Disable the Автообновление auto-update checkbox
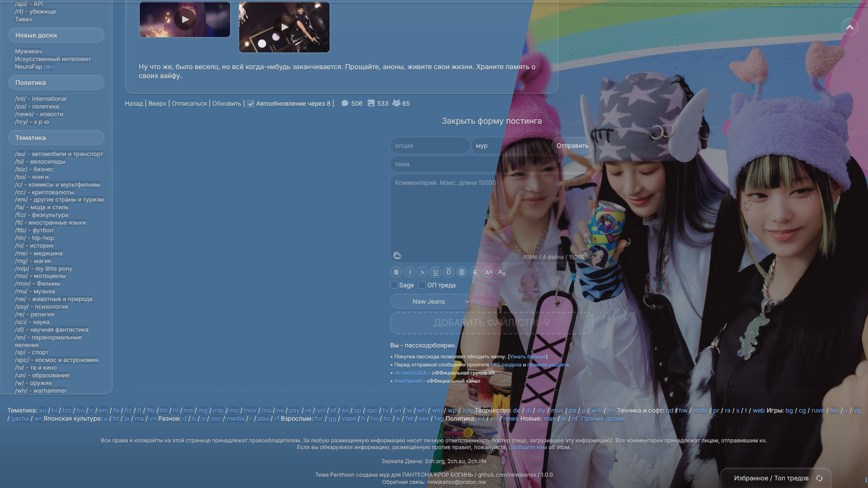This screenshot has width=868, height=488. (x=250, y=104)
